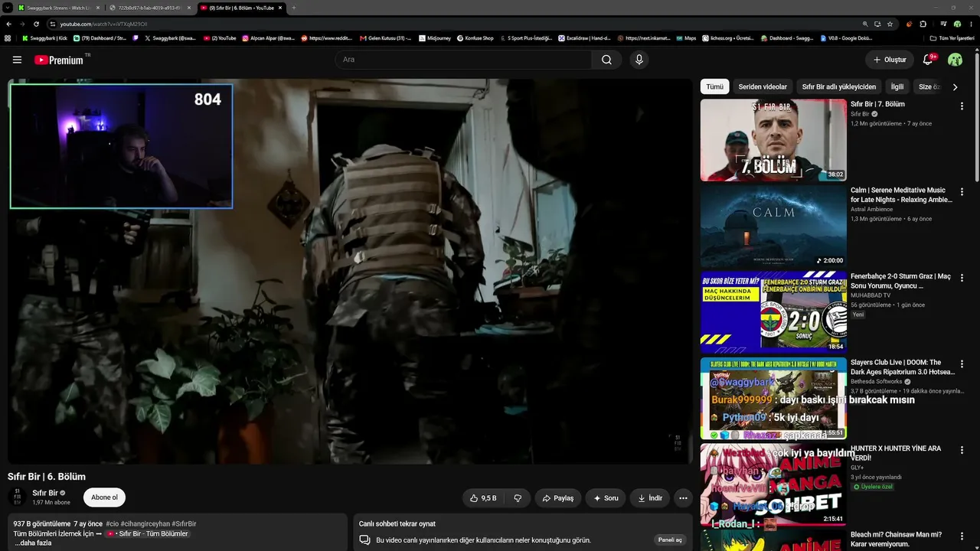Screen dimensions: 980x551
Task: Open the YouTube account avatar menu
Action: (955, 60)
